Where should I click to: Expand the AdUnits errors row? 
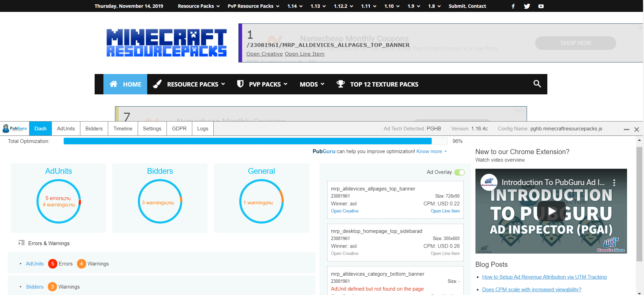[21, 264]
